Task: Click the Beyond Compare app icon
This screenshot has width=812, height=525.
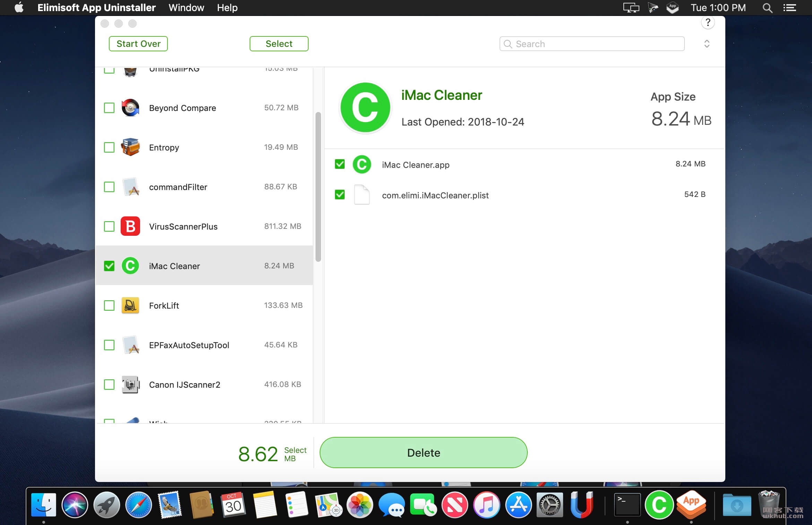Action: (x=130, y=108)
